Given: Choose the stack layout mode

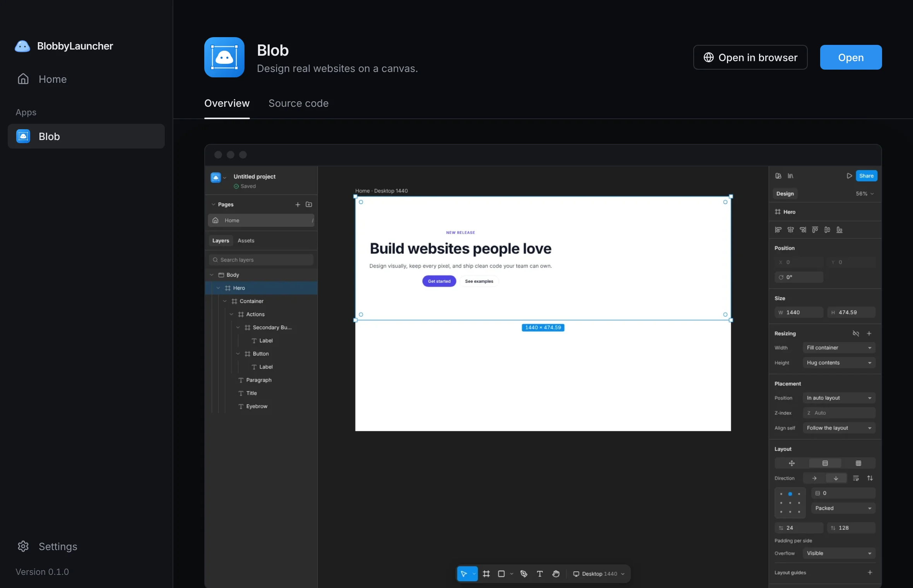Looking at the screenshot, I should 825,463.
